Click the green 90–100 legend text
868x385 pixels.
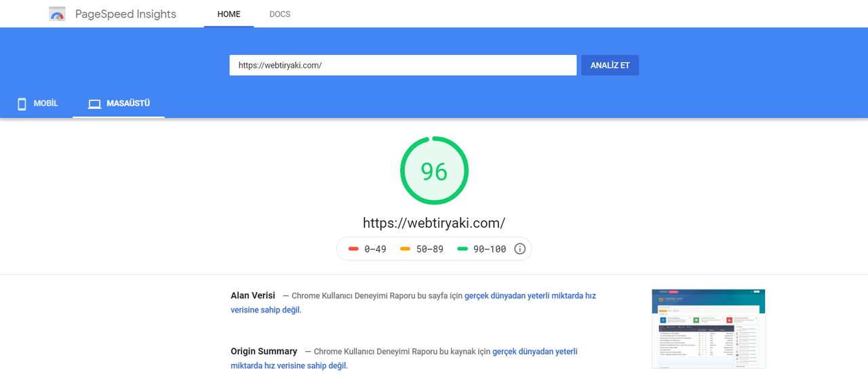pyautogui.click(x=490, y=249)
